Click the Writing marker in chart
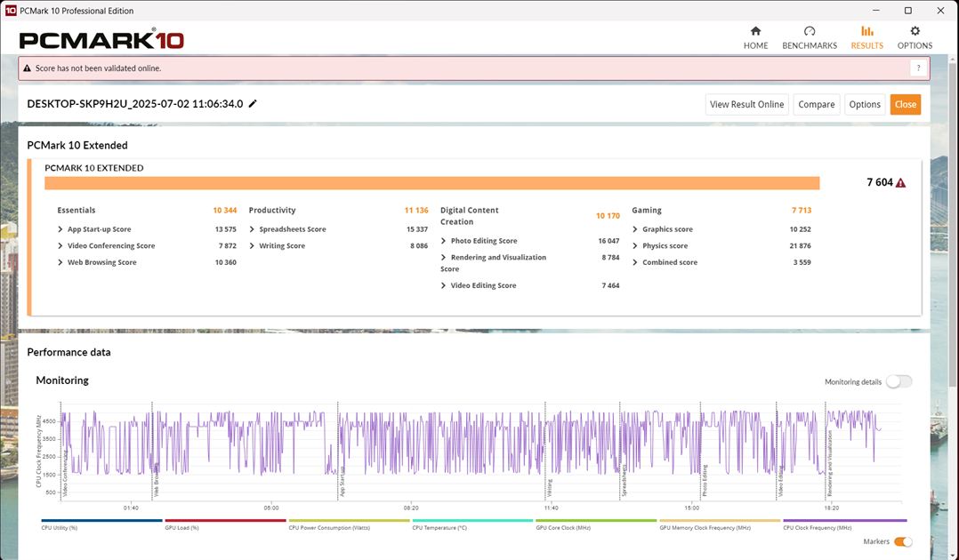959x560 pixels. pyautogui.click(x=549, y=488)
